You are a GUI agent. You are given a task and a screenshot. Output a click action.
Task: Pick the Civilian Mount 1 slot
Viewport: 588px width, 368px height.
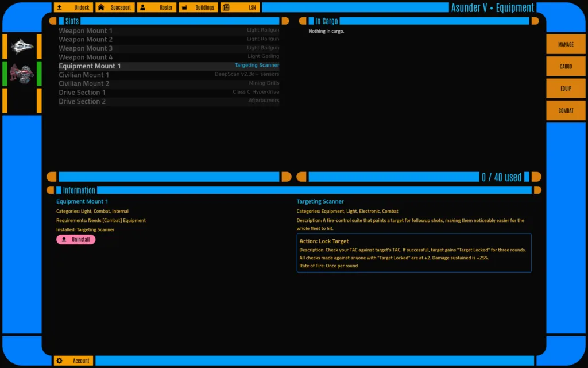(169, 75)
